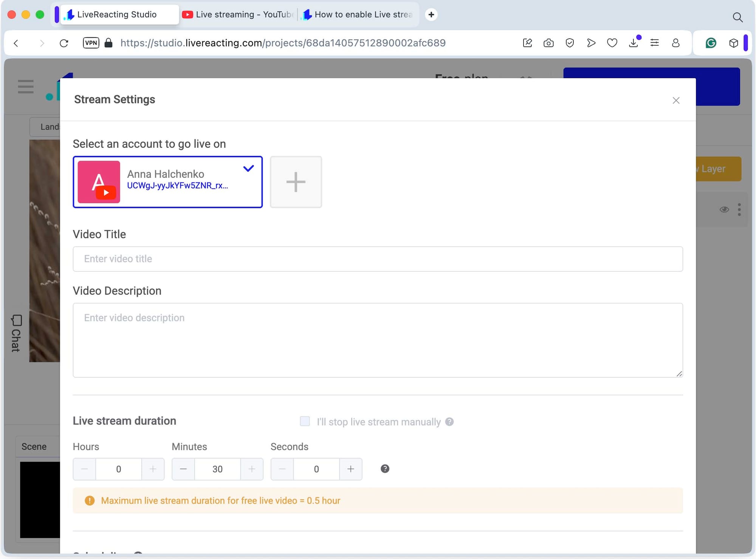
Task: Click the Video Description text area
Action: [377, 340]
